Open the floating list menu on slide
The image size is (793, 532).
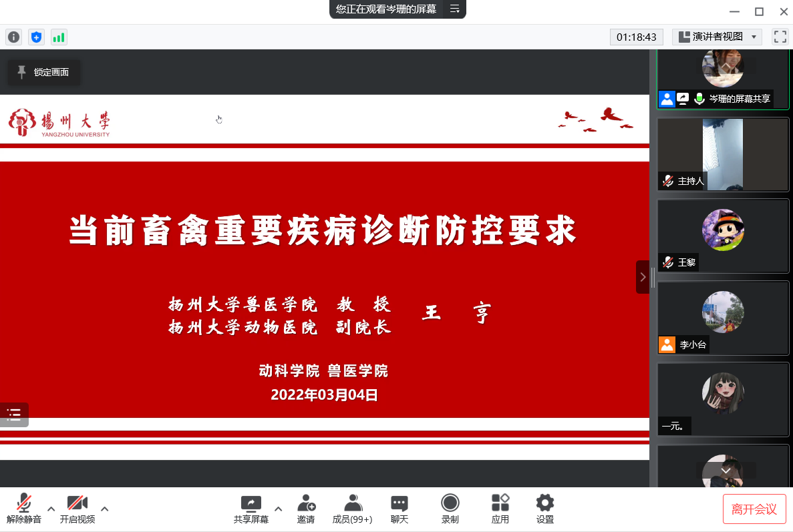pos(14,415)
